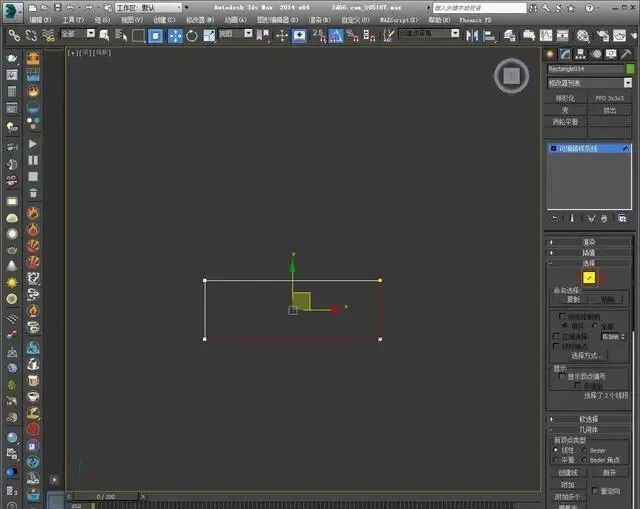Click the Save File icon in title bar
The height and width of the screenshot is (509, 640).
click(x=58, y=7)
